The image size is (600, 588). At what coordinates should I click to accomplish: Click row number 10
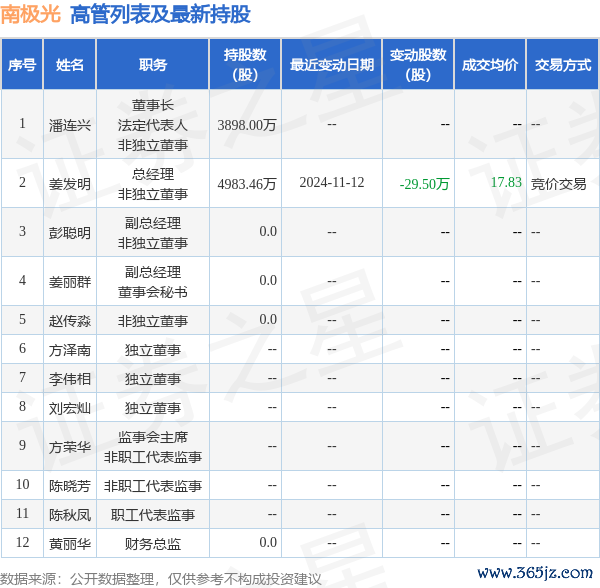(x=23, y=484)
